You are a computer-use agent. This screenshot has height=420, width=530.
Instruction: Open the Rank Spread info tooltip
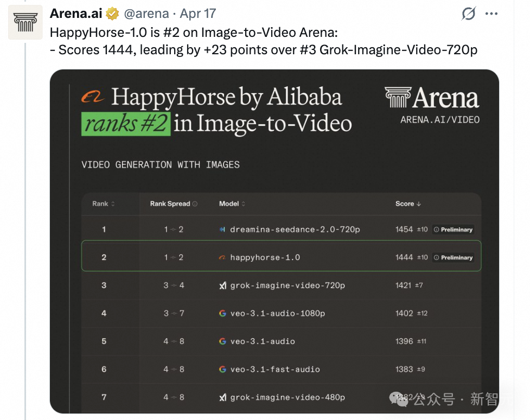click(x=195, y=203)
